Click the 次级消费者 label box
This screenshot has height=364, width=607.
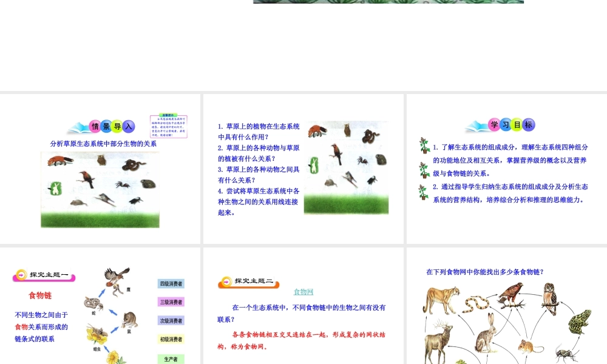click(x=171, y=321)
